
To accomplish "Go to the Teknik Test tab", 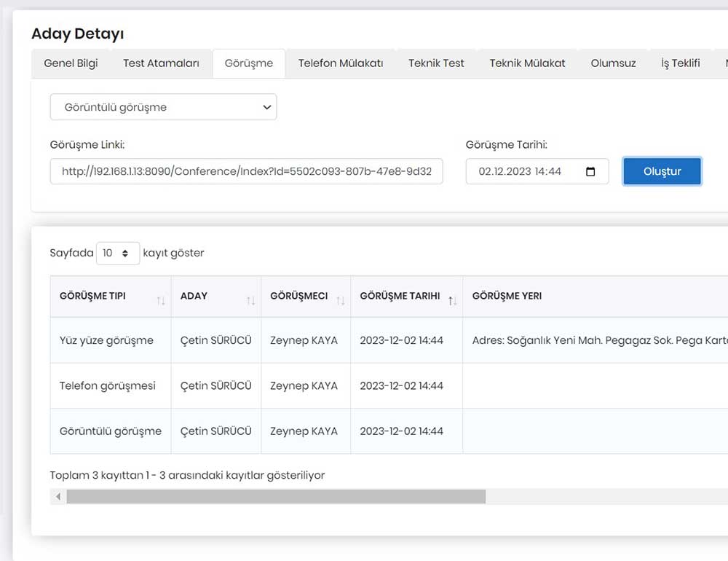I will point(436,63).
